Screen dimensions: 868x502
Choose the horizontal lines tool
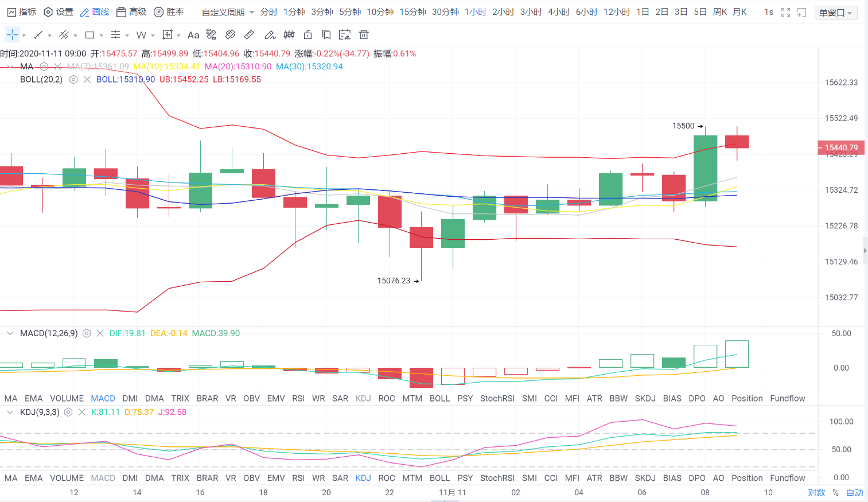(x=115, y=35)
